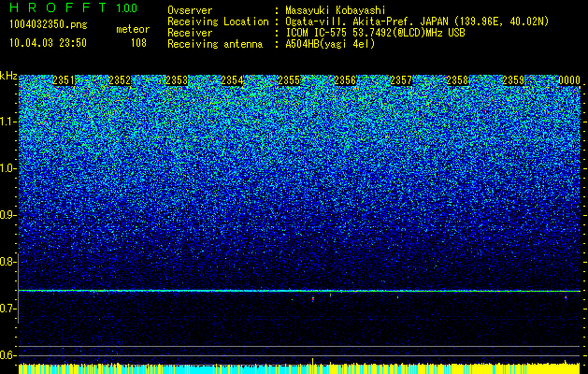Click the Ovserver label
The height and width of the screenshot is (374, 588).
[x=190, y=10]
